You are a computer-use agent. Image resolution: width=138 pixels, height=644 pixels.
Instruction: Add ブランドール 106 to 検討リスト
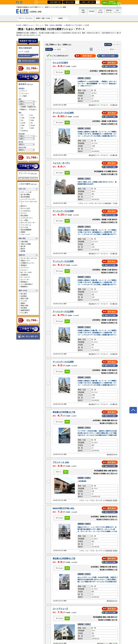tap(110, 466)
